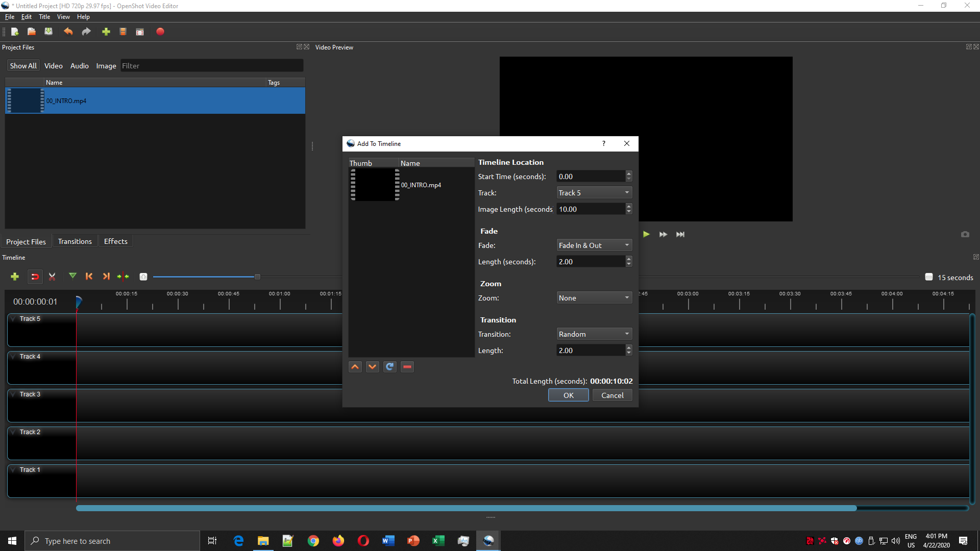Image resolution: width=980 pixels, height=551 pixels.
Task: Click the OK button in Add To Timeline
Action: tap(568, 395)
